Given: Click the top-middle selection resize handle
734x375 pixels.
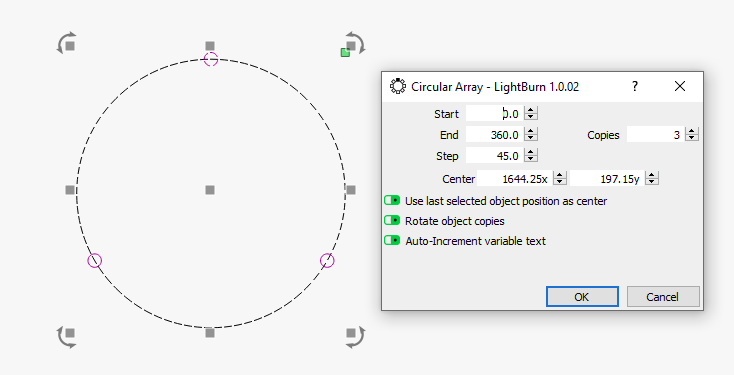Looking at the screenshot, I should (x=210, y=46).
